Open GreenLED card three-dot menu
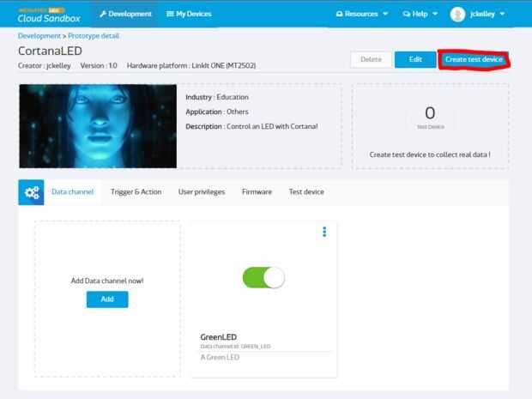 324,232
